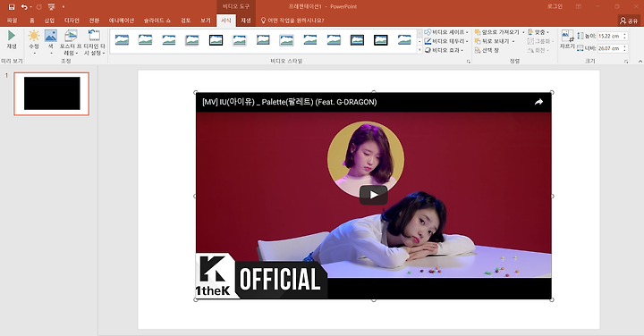Click the 디자인 다시 설정 reset design icon
The height and width of the screenshot is (336, 644).
click(x=95, y=36)
